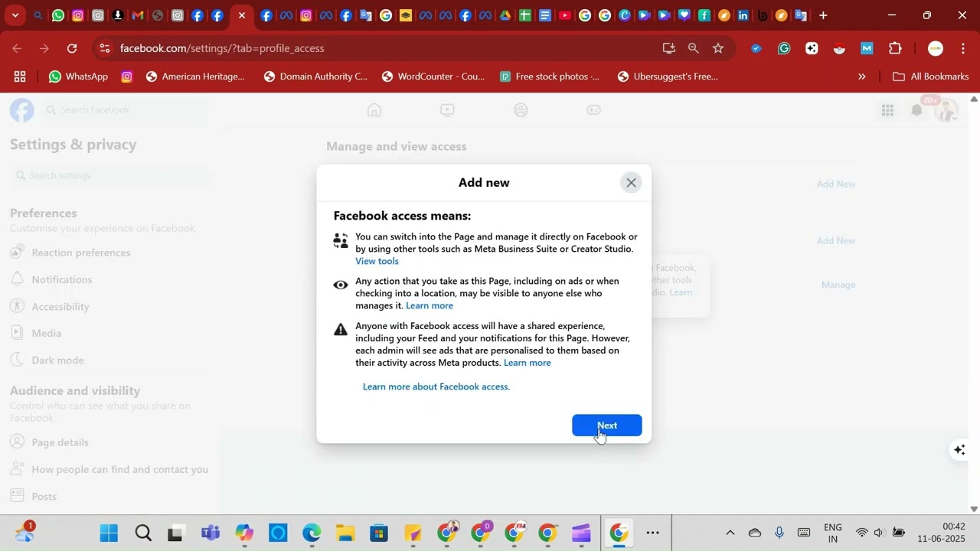Open WordCounter bookmark
980x551 pixels.
(x=433, y=77)
